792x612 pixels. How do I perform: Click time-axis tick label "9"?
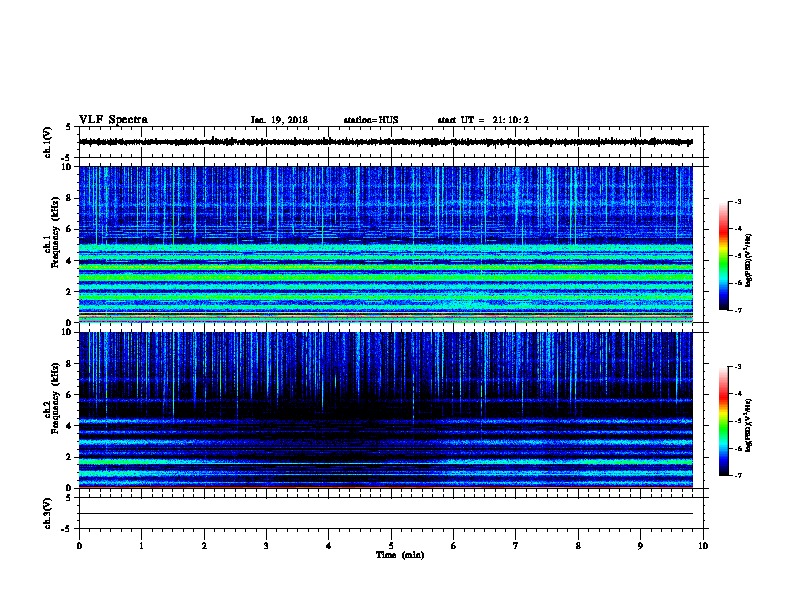[640, 546]
